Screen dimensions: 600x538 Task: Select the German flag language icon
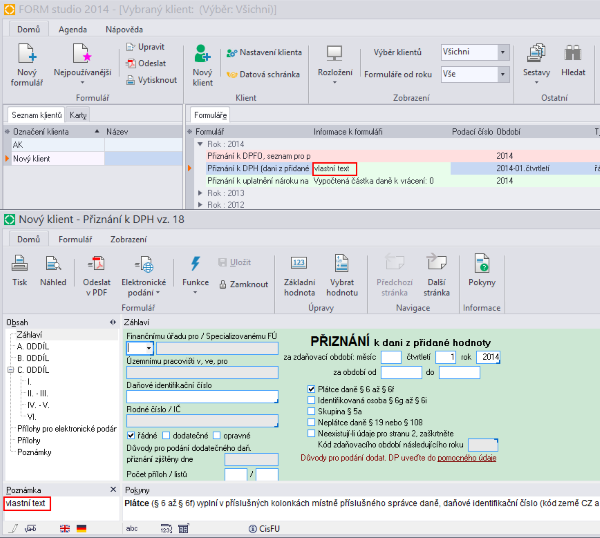click(82, 528)
